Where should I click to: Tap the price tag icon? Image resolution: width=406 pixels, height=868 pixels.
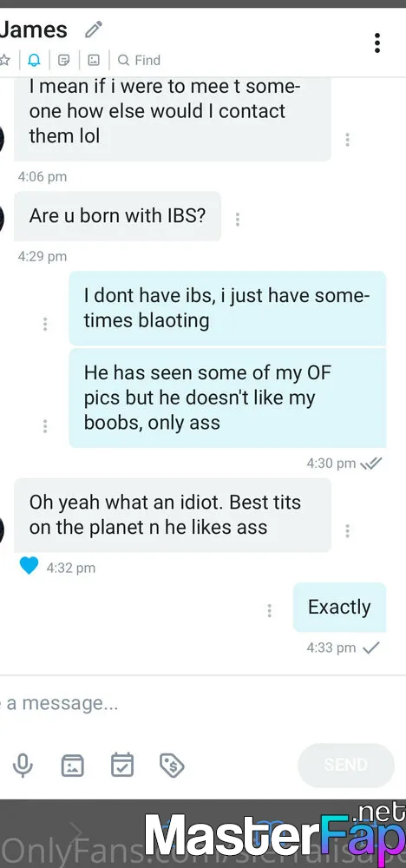[x=172, y=765]
